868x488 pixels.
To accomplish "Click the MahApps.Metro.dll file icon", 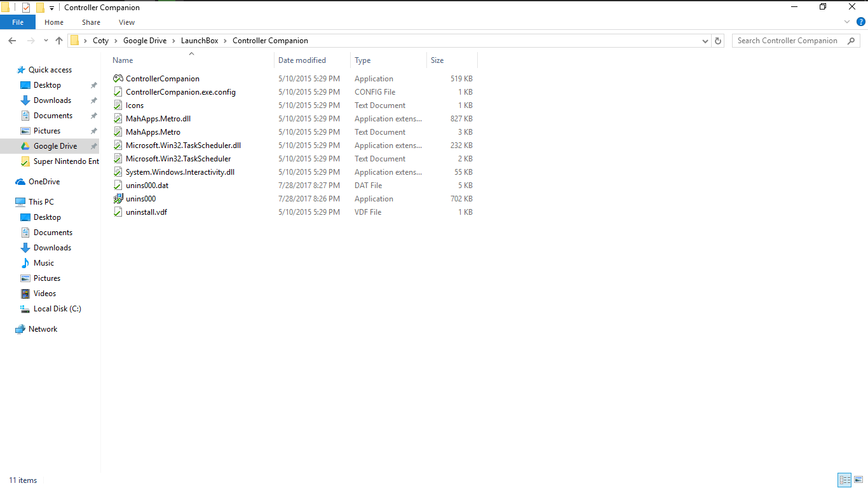I will click(118, 119).
